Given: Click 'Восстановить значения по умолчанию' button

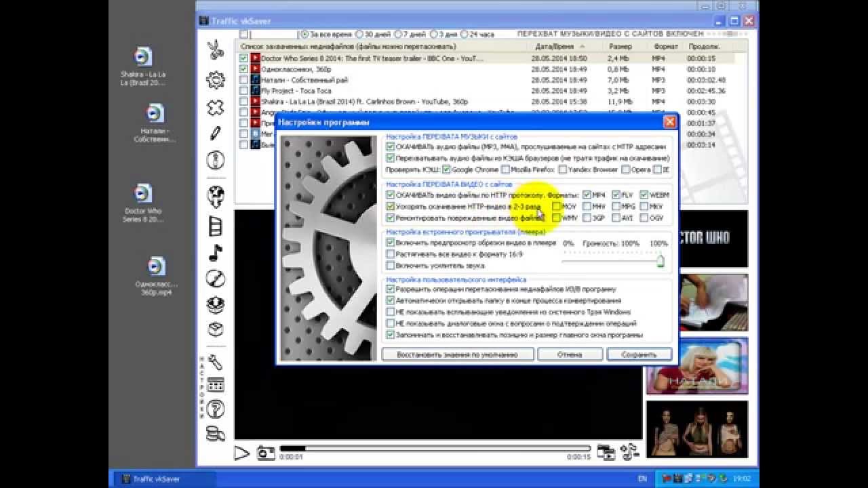Looking at the screenshot, I should 456,354.
